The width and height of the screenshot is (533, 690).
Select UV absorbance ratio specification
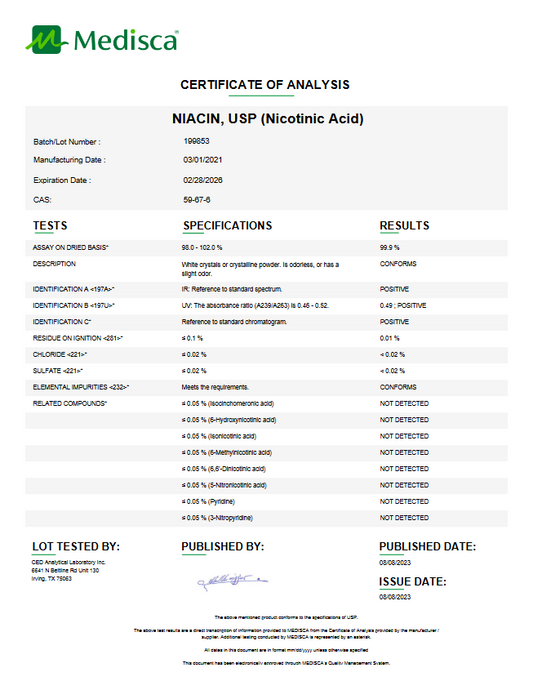pos(255,305)
